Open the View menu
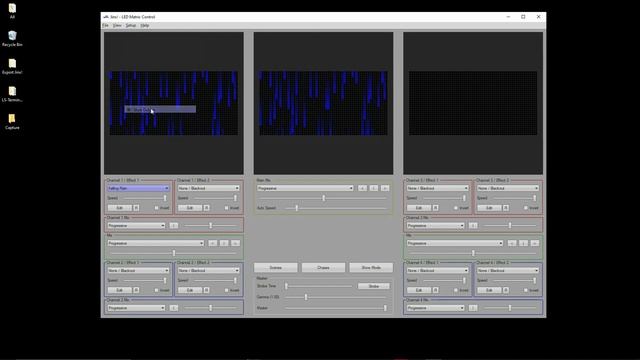640x360 pixels. tap(117, 25)
